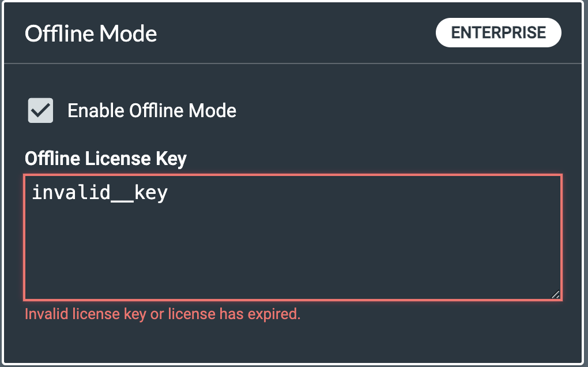The width and height of the screenshot is (588, 367).
Task: Click the checkmark icon in the checkbox
Action: tap(41, 110)
